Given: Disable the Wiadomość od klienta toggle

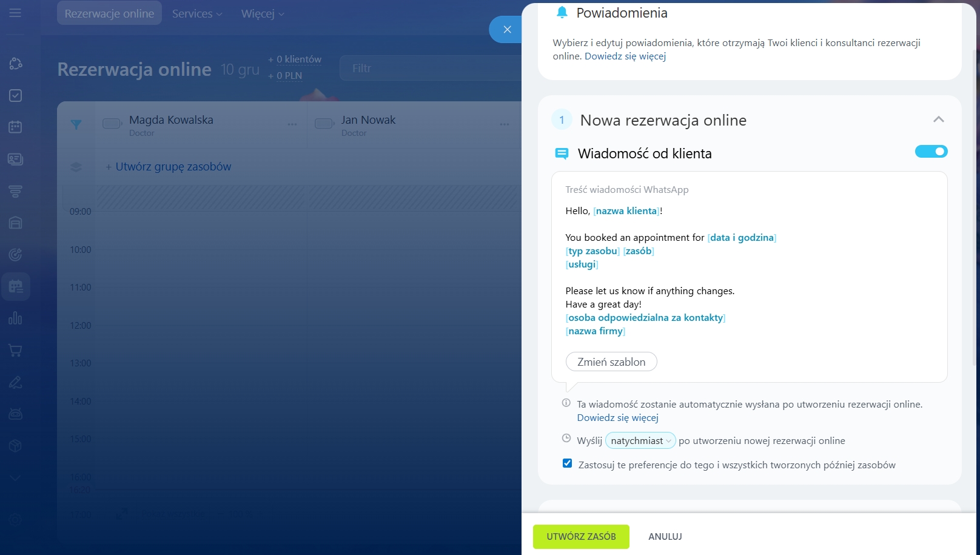Looking at the screenshot, I should pos(931,152).
